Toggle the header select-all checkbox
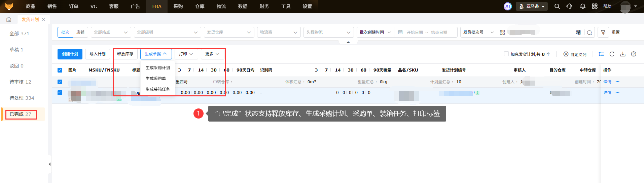This screenshot has height=183, width=644. (60, 70)
